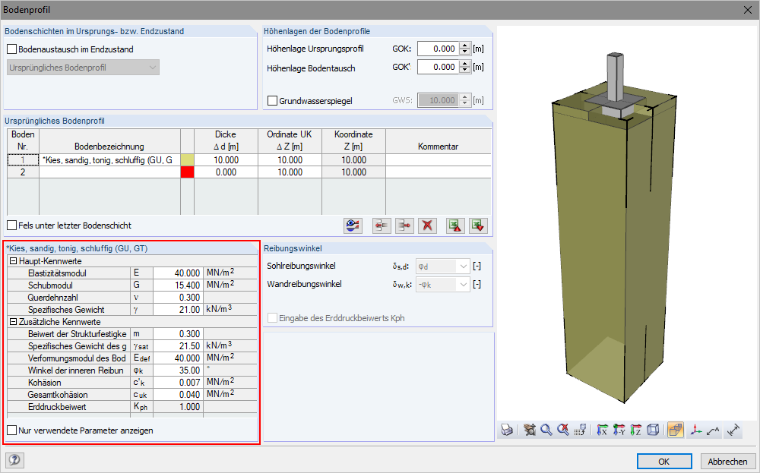Enable the Grundwasserspiegel checkbox

(272, 101)
